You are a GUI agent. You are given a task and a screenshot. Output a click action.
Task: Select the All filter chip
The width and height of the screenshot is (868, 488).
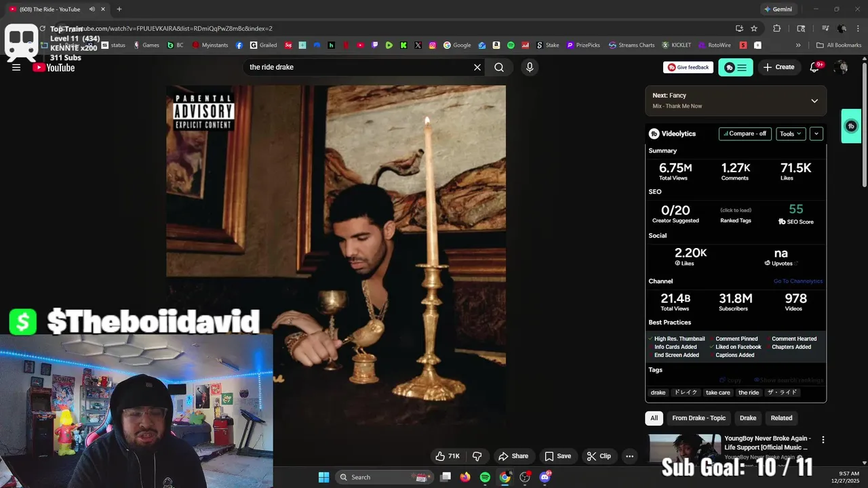(654, 418)
